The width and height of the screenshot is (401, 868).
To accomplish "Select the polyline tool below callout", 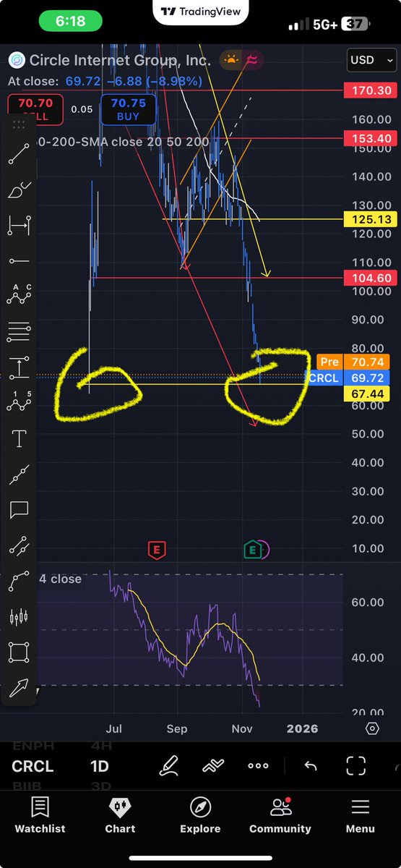I will (x=19, y=546).
